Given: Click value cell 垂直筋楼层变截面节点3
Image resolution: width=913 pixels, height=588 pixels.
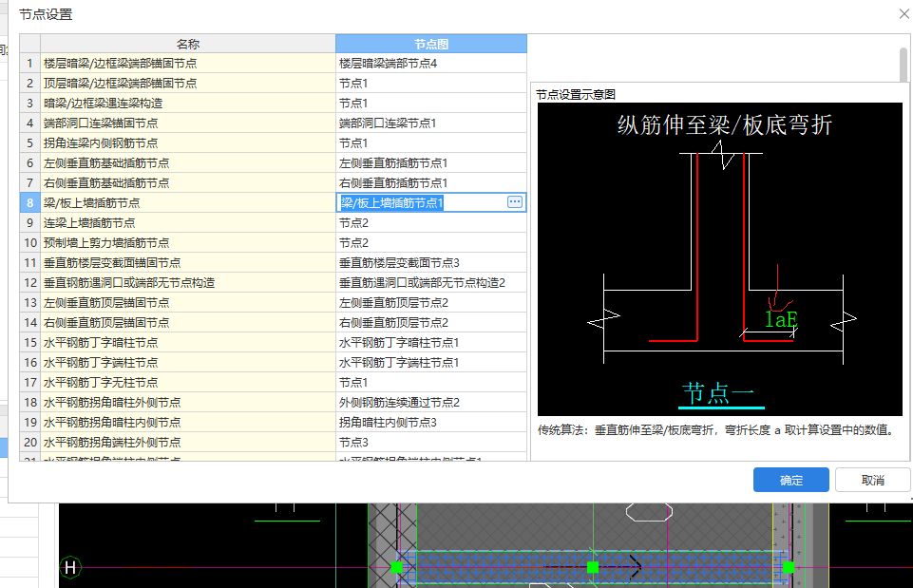Looking at the screenshot, I should 431,262.
